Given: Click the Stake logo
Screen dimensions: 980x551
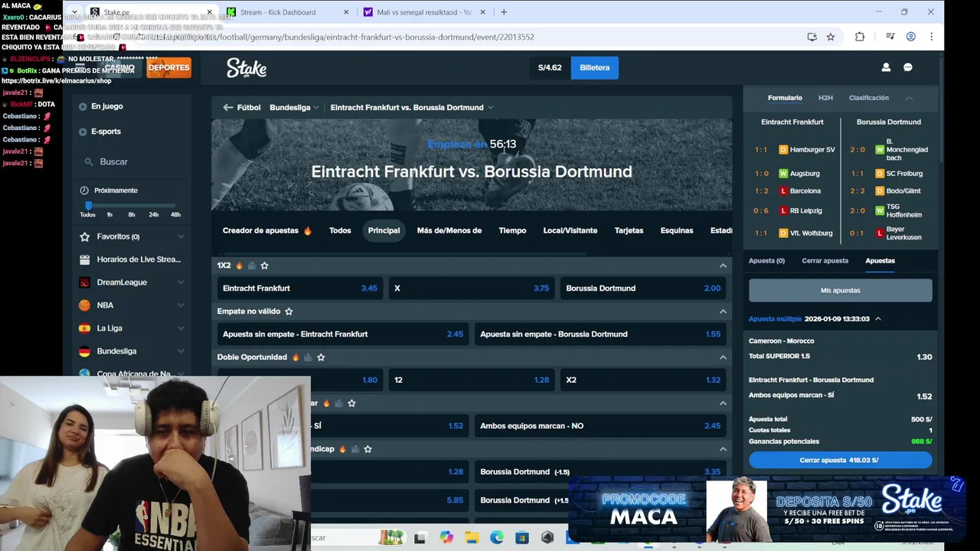Looking at the screenshot, I should [x=247, y=67].
